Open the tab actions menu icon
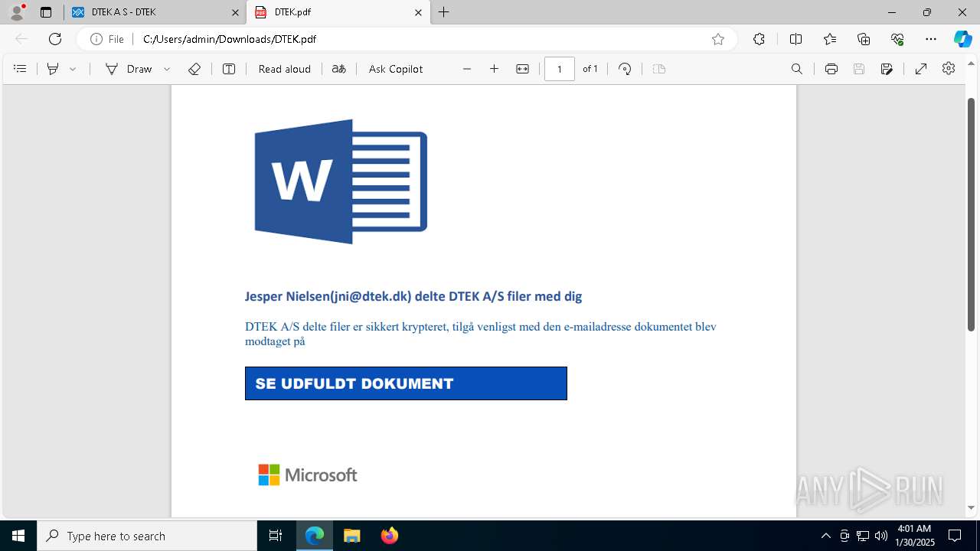 (x=46, y=12)
